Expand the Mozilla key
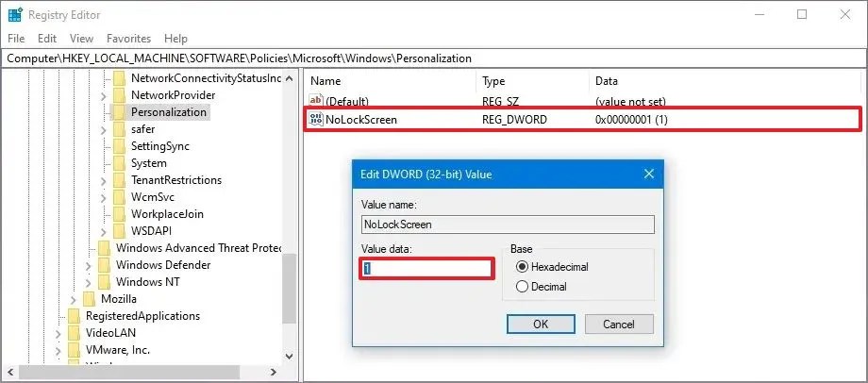The width and height of the screenshot is (868, 383). coord(74,299)
